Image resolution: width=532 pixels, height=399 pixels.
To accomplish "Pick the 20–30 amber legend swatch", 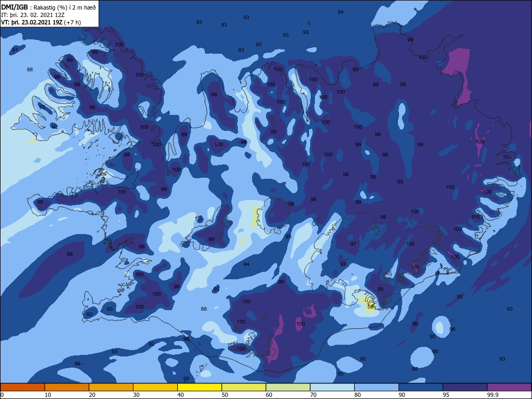I will coord(111,387).
